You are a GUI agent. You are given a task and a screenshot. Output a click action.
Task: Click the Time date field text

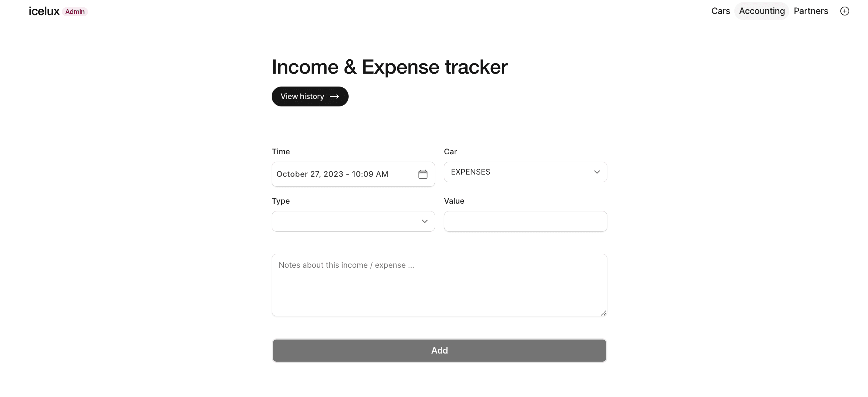pos(332,174)
